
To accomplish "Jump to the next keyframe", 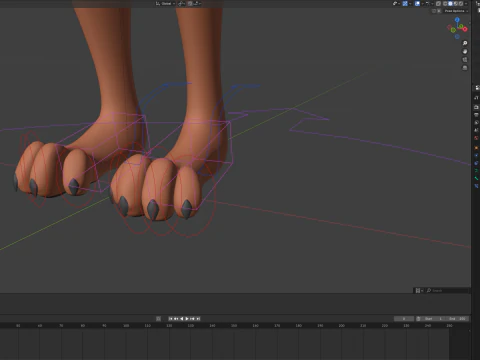I will pyautogui.click(x=192, y=319).
